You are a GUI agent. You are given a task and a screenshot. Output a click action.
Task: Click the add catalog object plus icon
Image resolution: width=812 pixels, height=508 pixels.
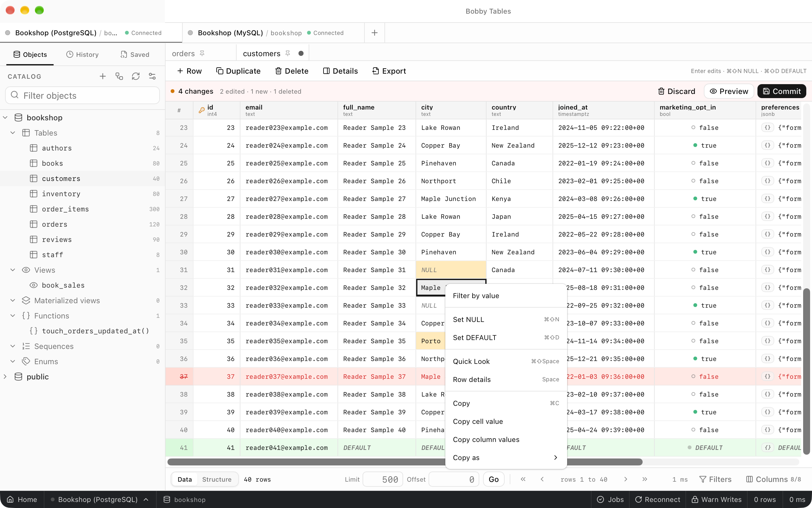103,76
